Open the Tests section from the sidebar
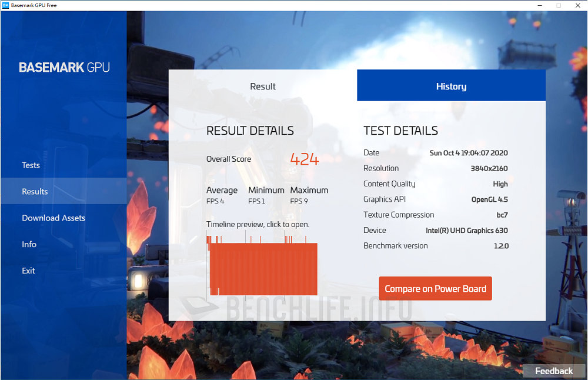588x380 pixels. pyautogui.click(x=31, y=165)
